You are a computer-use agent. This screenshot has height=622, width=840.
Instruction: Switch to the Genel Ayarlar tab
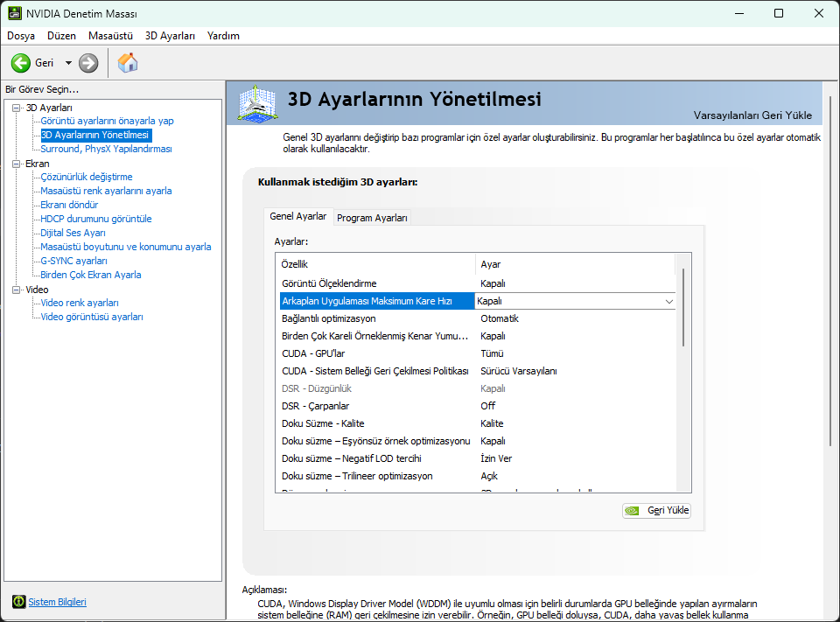pyautogui.click(x=297, y=216)
